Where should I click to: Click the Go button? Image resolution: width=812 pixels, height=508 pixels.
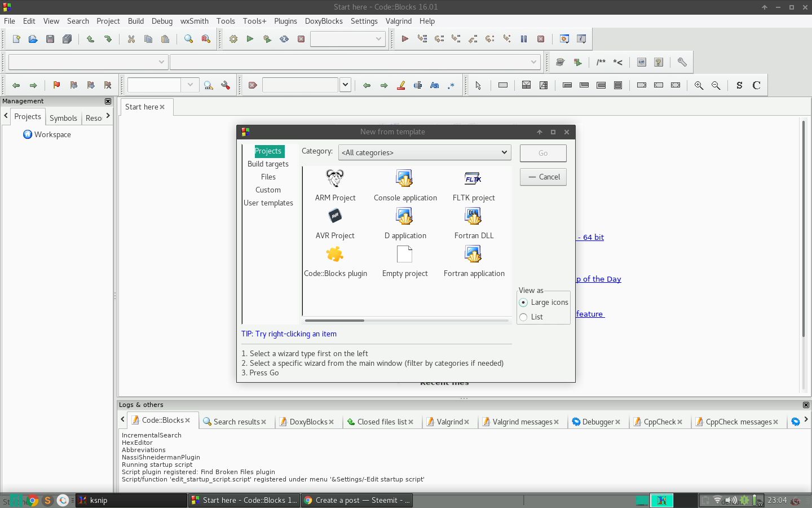[543, 153]
